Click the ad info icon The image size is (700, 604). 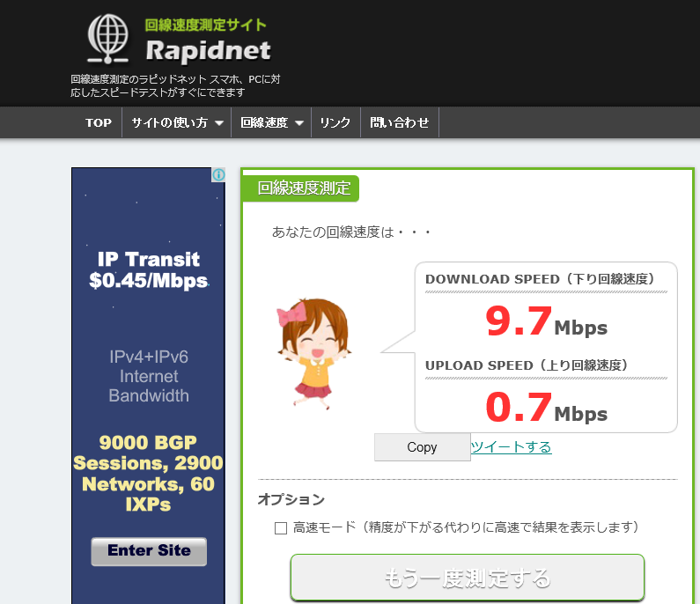click(218, 174)
